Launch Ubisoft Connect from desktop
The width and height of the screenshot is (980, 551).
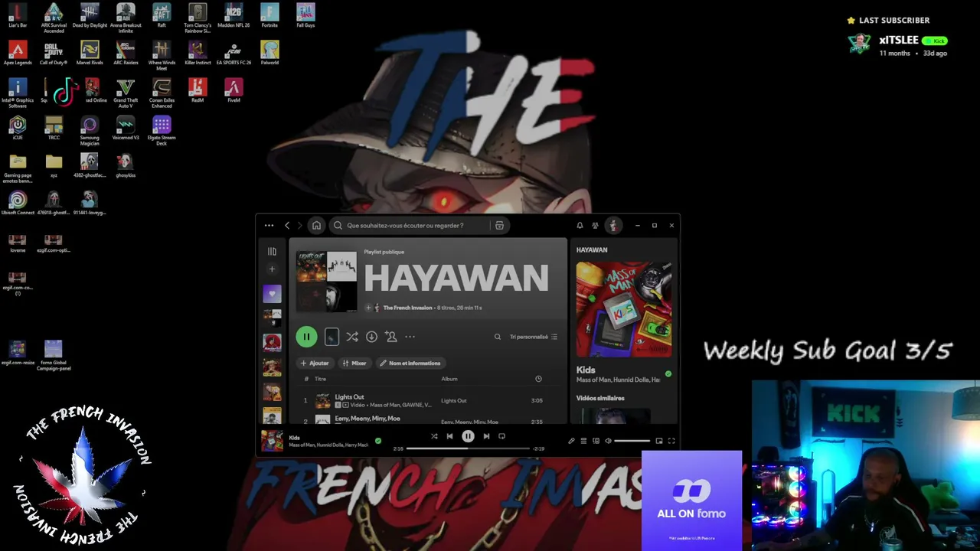click(x=18, y=203)
